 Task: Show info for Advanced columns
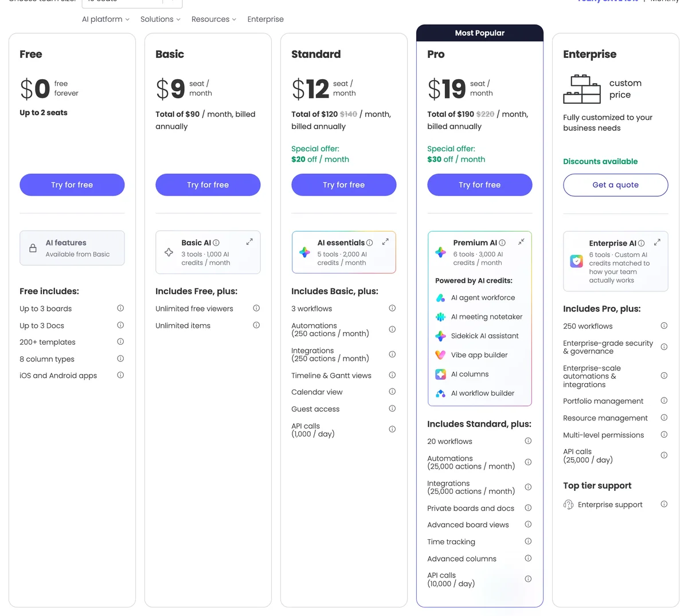(x=528, y=558)
